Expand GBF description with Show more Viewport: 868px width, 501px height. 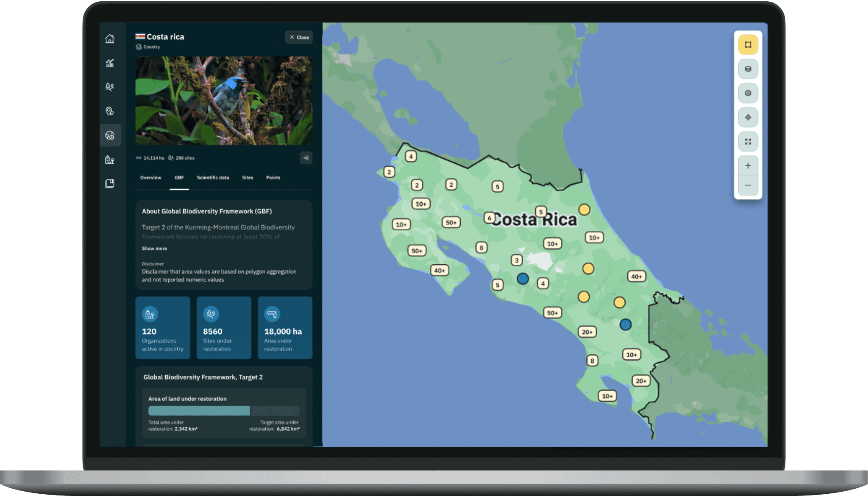[154, 249]
